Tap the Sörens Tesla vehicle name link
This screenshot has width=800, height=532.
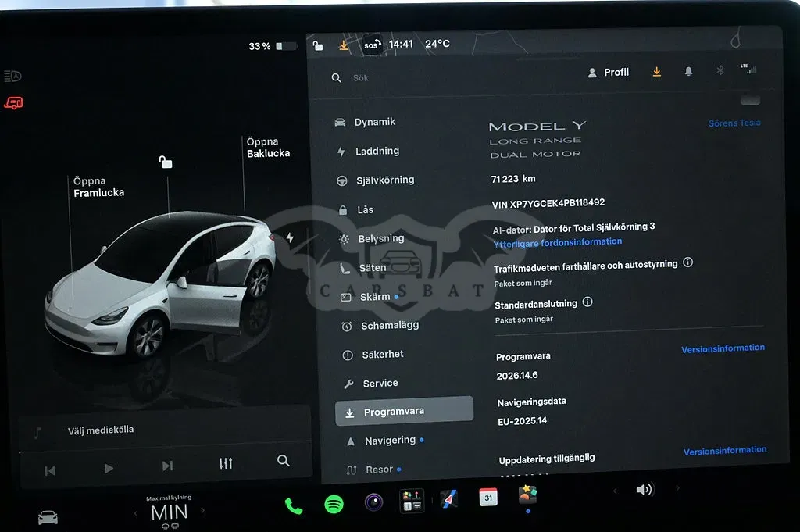734,123
